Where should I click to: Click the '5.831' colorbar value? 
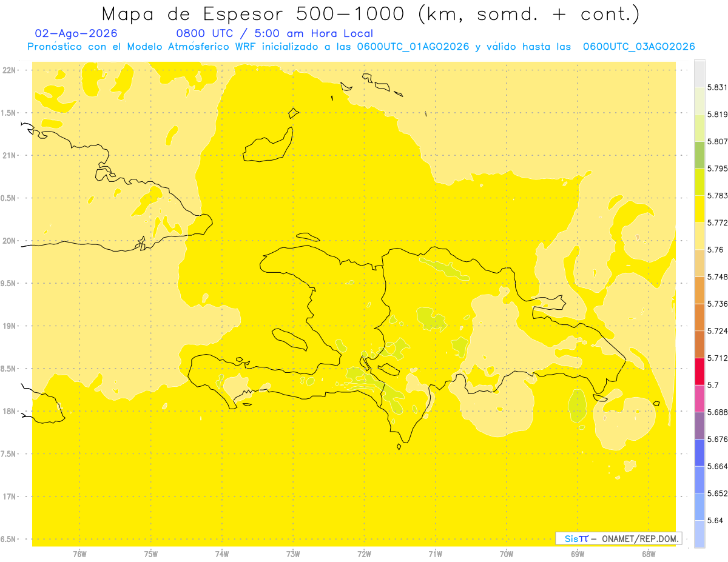point(717,87)
